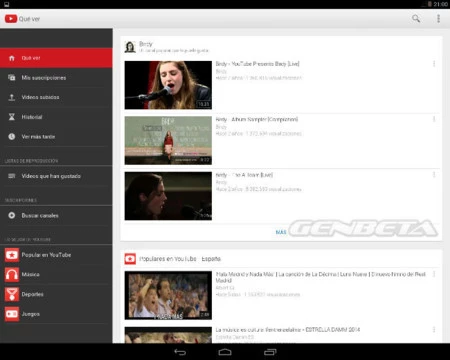Open the Música sidebar label
The width and height of the screenshot is (450, 360).
point(31,274)
